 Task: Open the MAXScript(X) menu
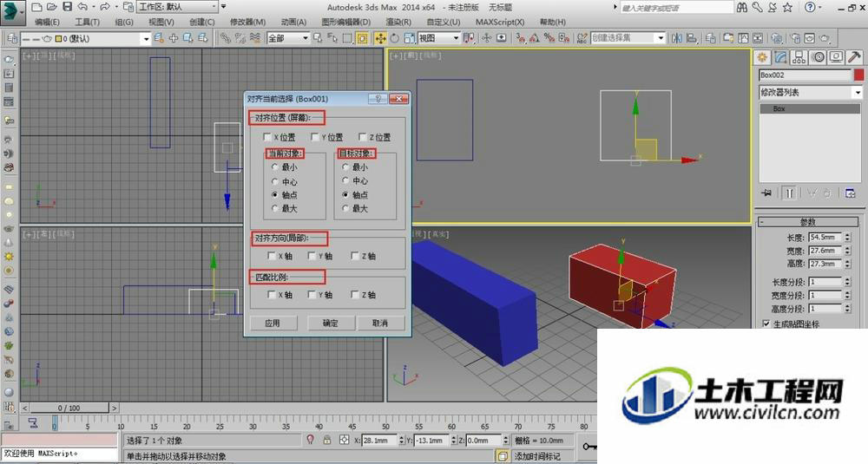pos(500,23)
